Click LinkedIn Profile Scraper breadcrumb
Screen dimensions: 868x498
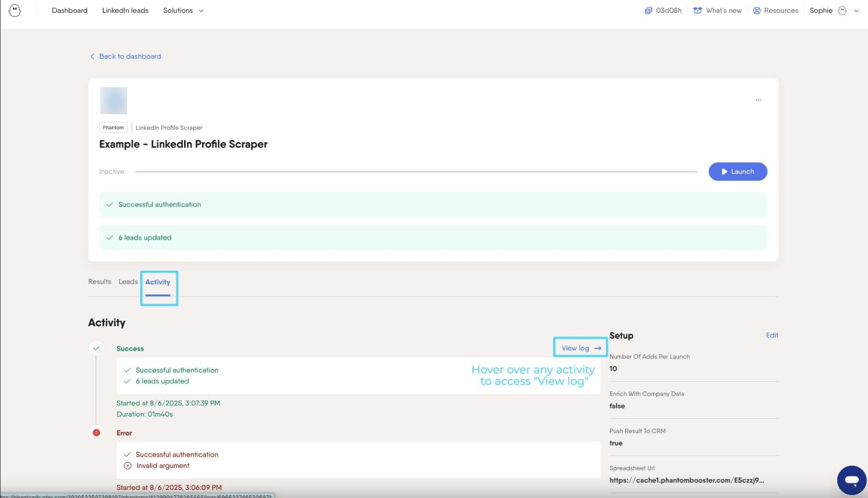(169, 128)
